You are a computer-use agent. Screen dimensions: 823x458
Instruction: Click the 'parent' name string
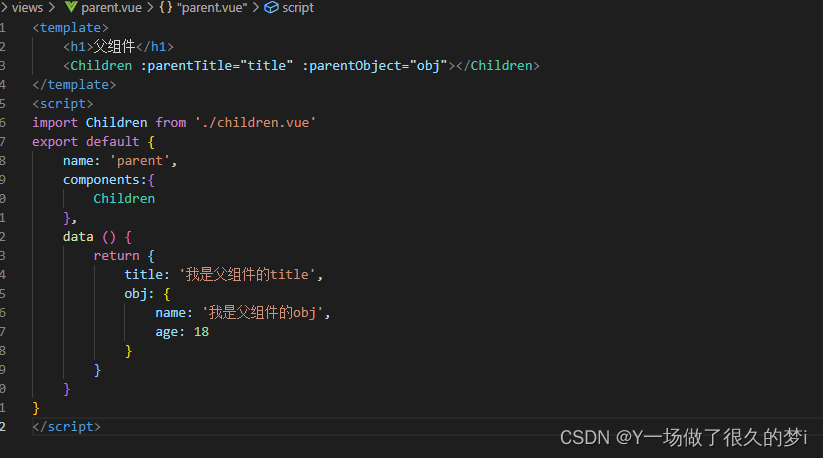click(140, 161)
